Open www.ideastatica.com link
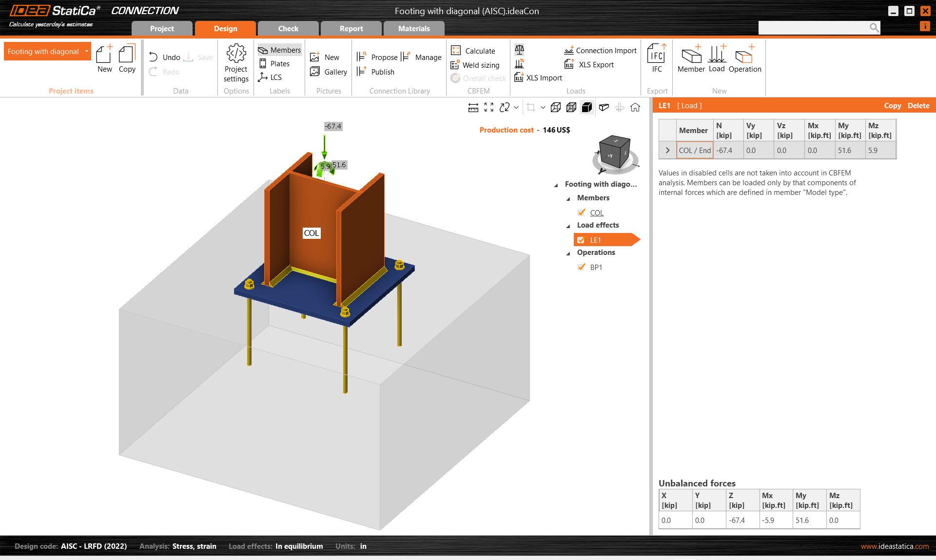 pyautogui.click(x=894, y=546)
